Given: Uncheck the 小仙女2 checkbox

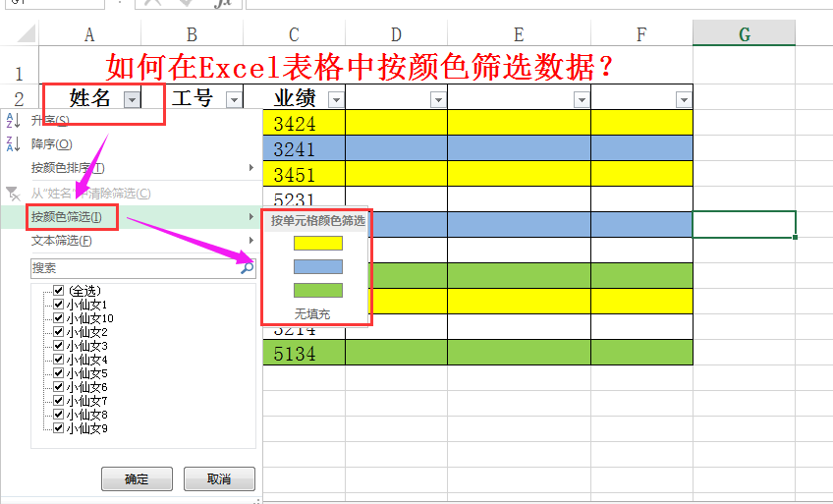Looking at the screenshot, I should (x=59, y=332).
